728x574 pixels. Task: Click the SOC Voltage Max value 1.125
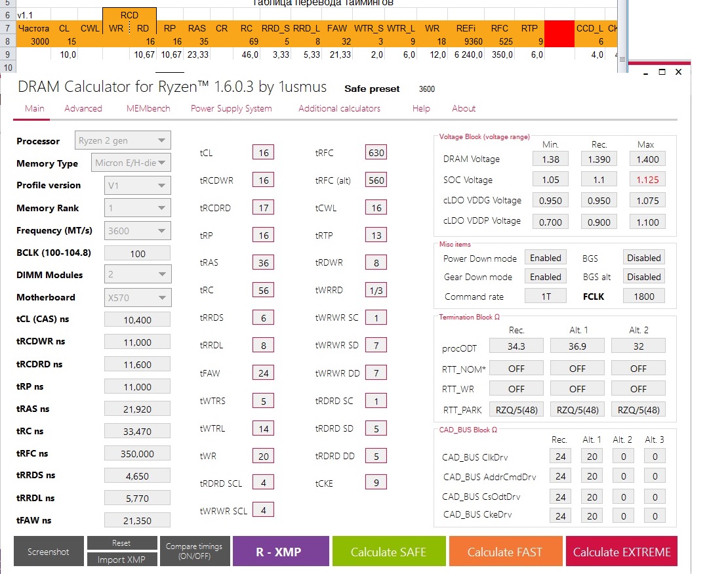(x=647, y=180)
